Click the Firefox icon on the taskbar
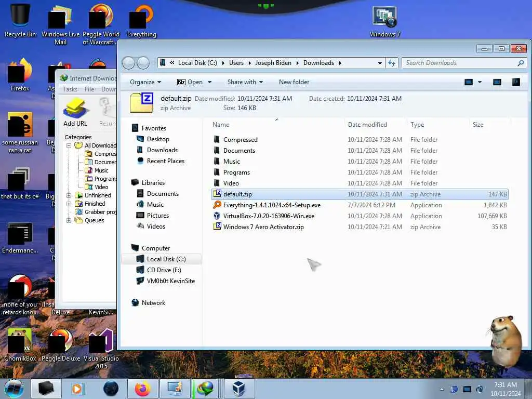532x399 pixels. 142,389
